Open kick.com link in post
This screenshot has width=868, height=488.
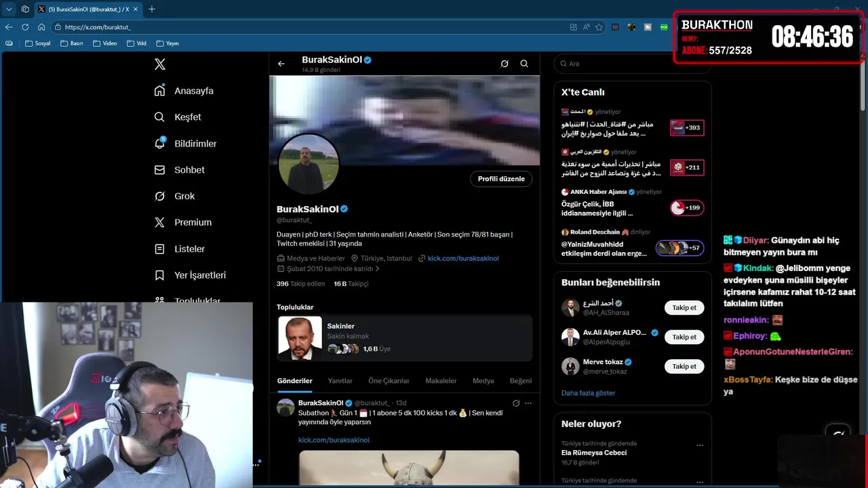(x=334, y=440)
